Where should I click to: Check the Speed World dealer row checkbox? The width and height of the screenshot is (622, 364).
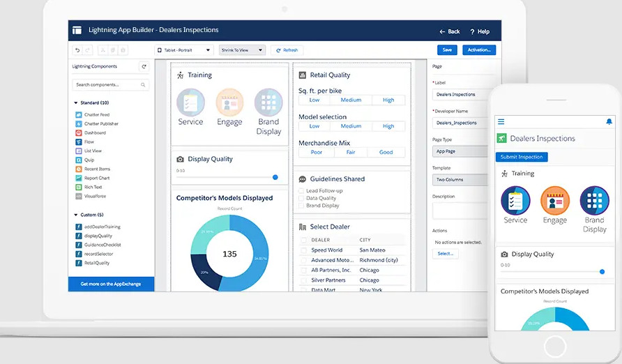coord(303,250)
